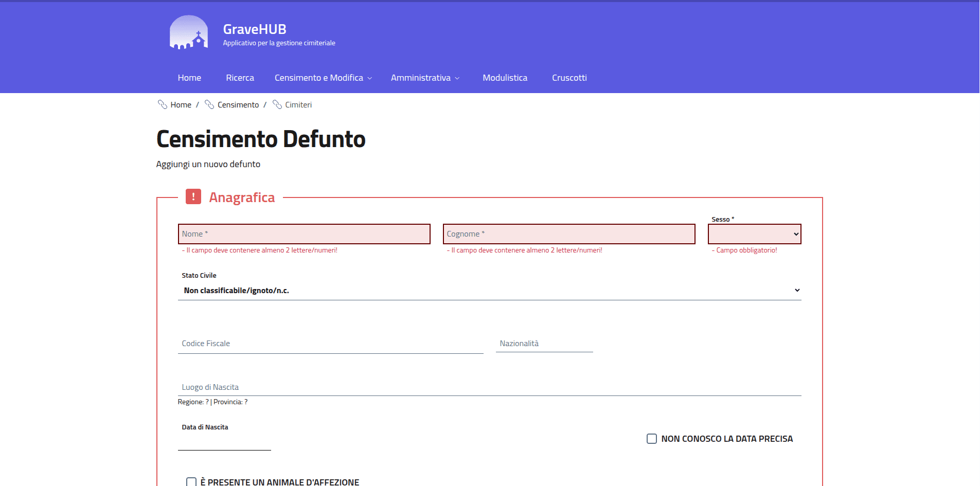980x486 pixels.
Task: Open the Stato Civile dropdown
Action: coord(489,290)
